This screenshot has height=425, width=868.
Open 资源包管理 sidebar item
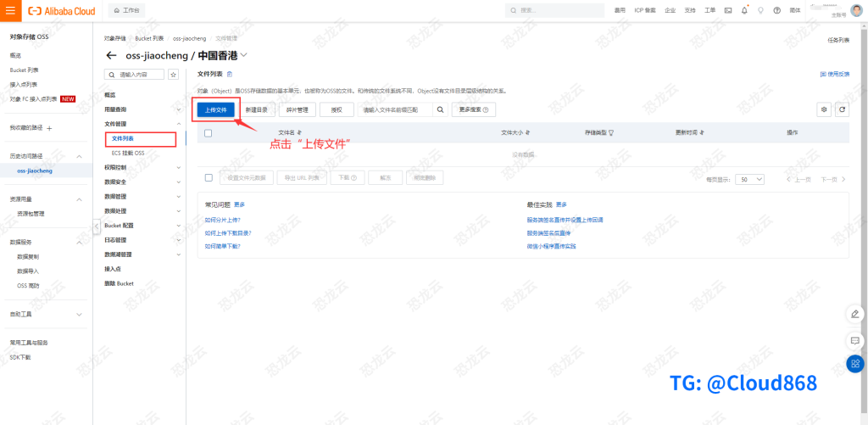31,214
